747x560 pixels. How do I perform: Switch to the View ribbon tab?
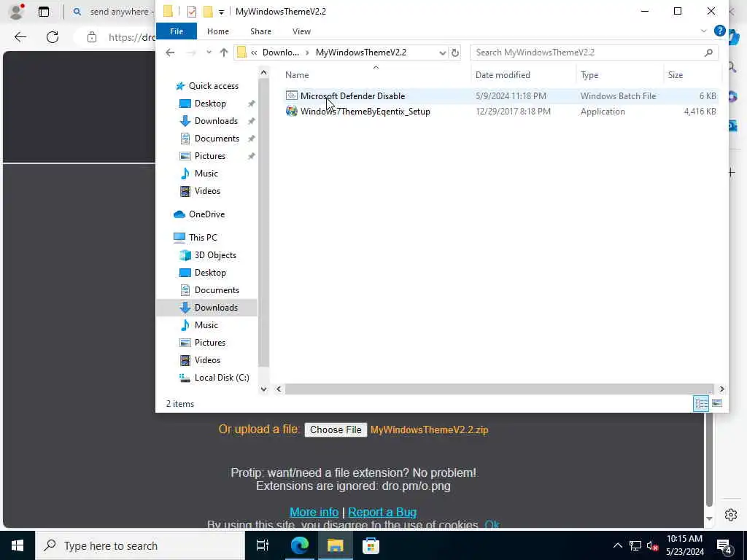click(301, 31)
